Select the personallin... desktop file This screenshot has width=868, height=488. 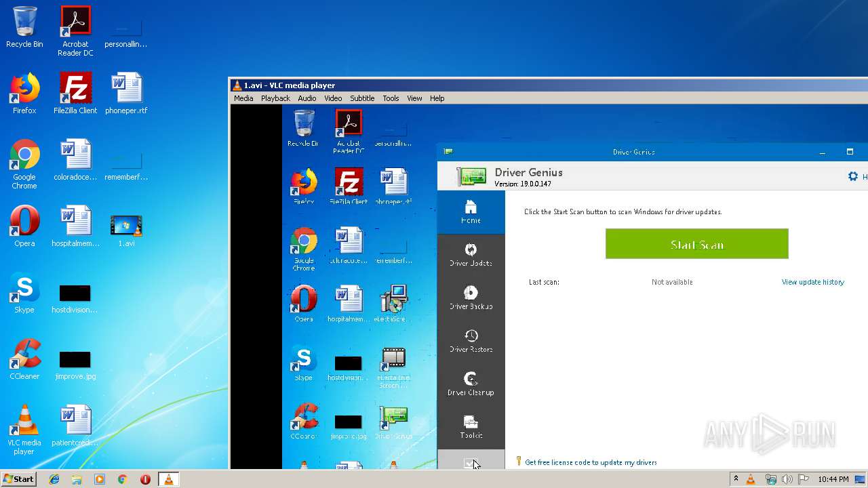pyautogui.click(x=126, y=33)
